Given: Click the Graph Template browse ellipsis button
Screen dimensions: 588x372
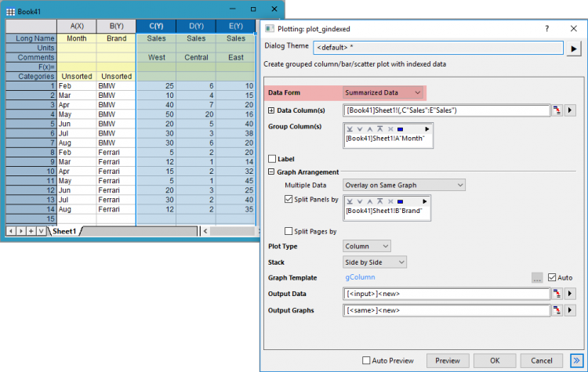Looking at the screenshot, I should [537, 277].
